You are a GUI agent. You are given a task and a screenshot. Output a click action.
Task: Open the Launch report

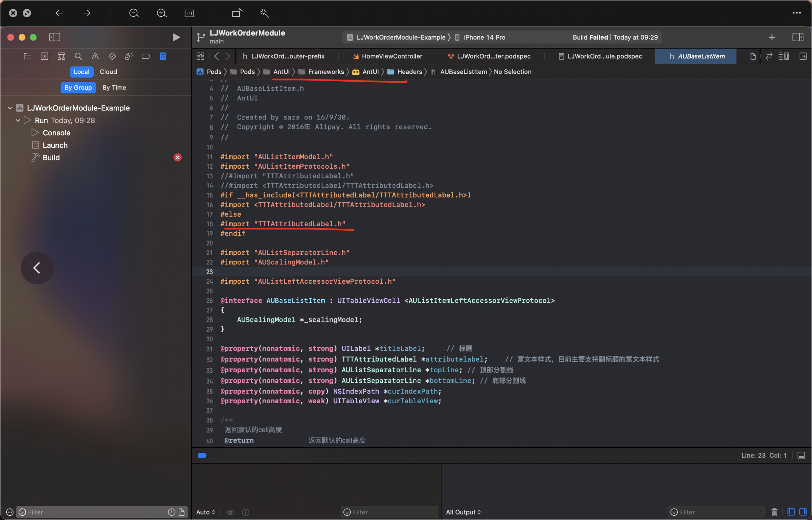(55, 145)
